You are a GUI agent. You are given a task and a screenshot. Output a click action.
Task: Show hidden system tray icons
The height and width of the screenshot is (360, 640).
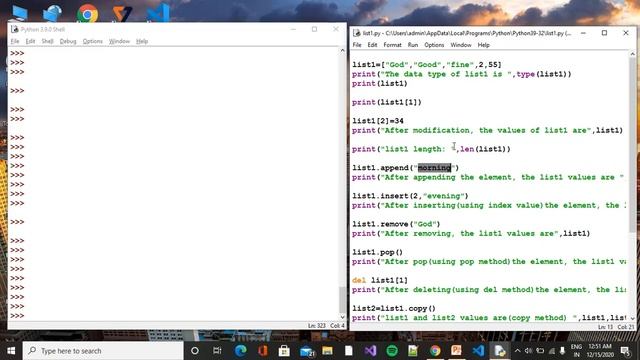[x=517, y=351]
